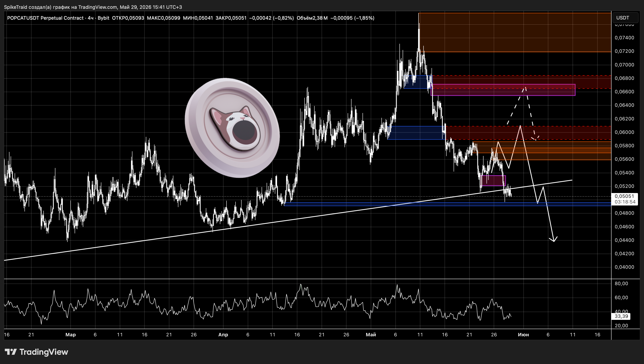
Task: Click the Май label on time axis
Action: (x=371, y=335)
